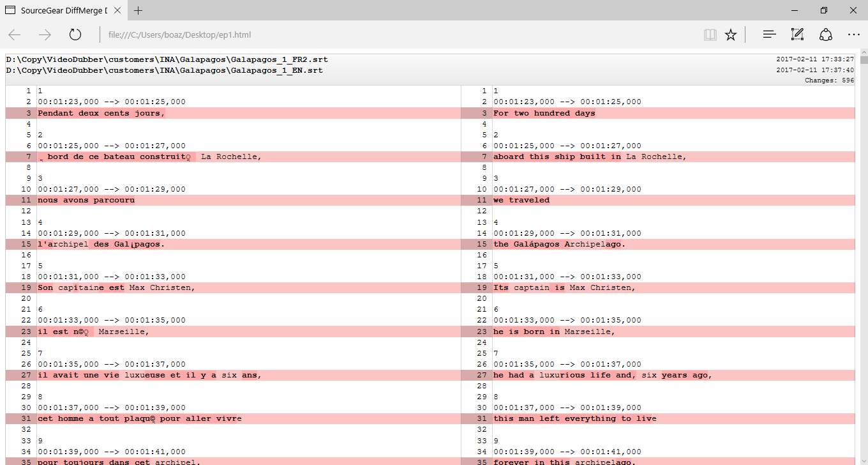Open the Hub favorites list icon
The height and width of the screenshot is (465, 868).
(770, 34)
